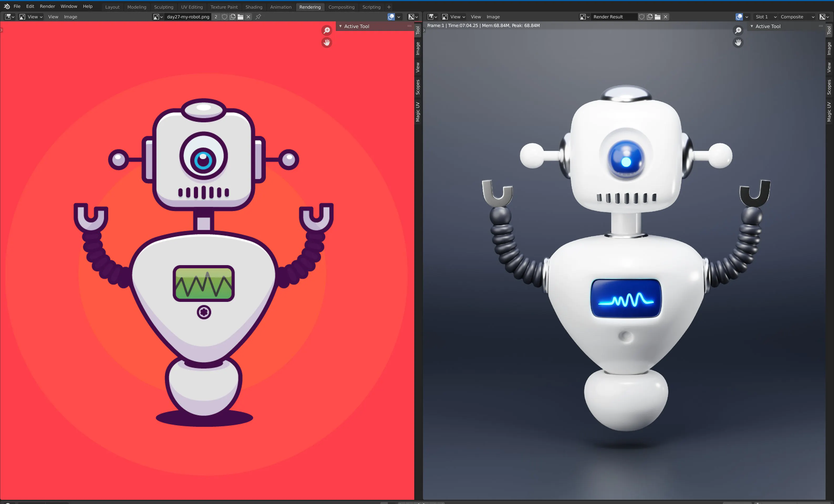
Task: Switch to the Compositing workspace tab
Action: 341,7
